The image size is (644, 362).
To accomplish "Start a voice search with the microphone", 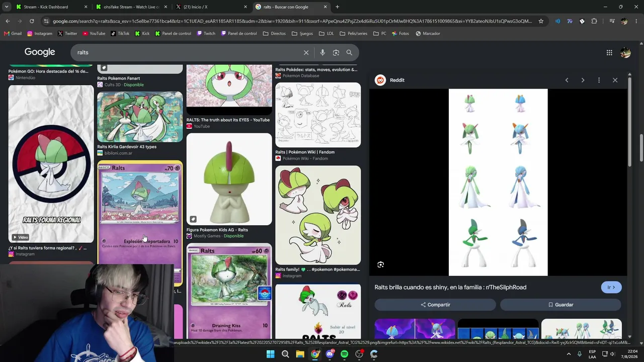I will coord(323,52).
